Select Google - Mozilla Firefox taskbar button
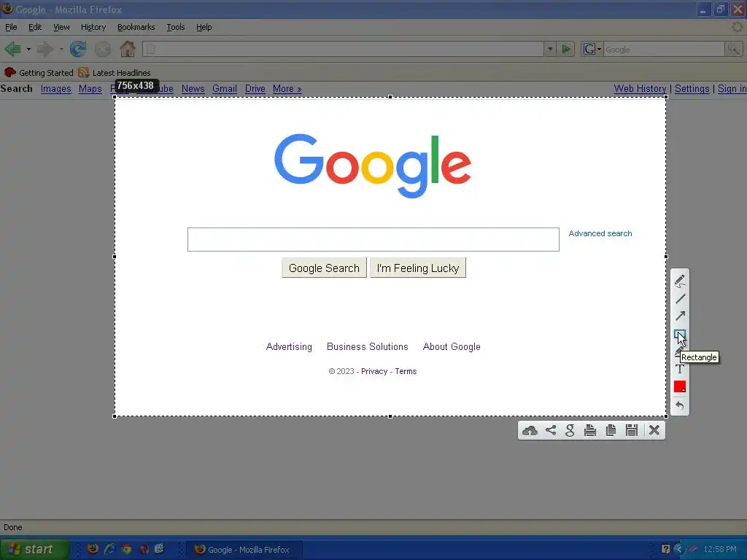The image size is (747, 560). [x=244, y=550]
